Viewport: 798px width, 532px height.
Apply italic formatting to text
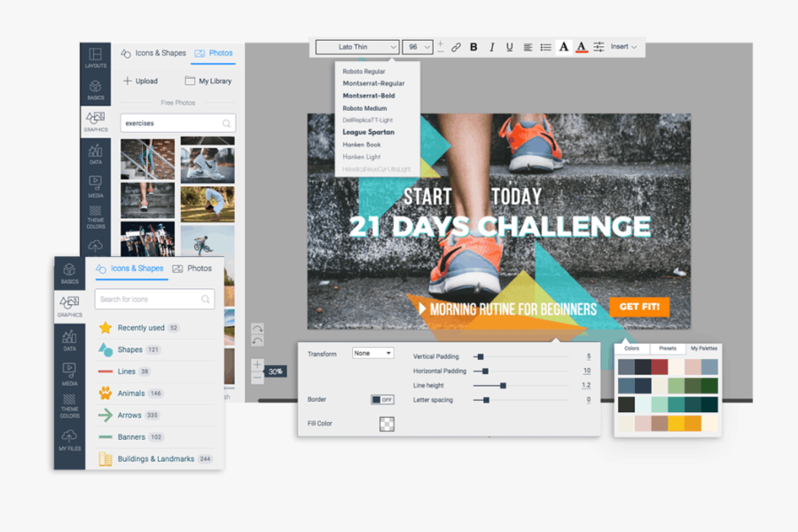click(491, 47)
